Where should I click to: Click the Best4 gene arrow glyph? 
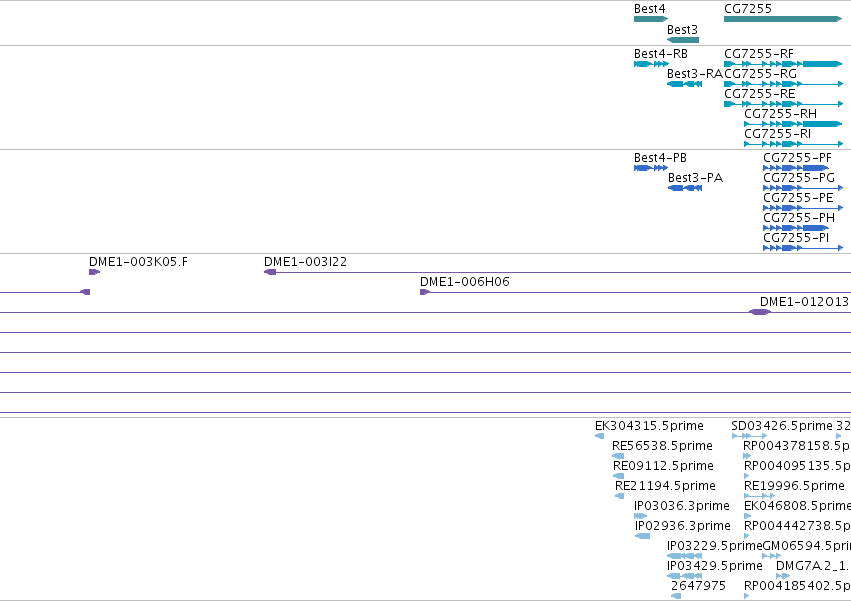point(651,19)
